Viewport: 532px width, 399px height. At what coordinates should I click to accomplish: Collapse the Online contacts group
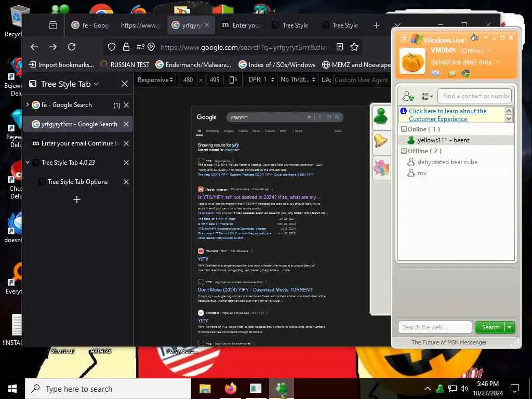coord(404,129)
